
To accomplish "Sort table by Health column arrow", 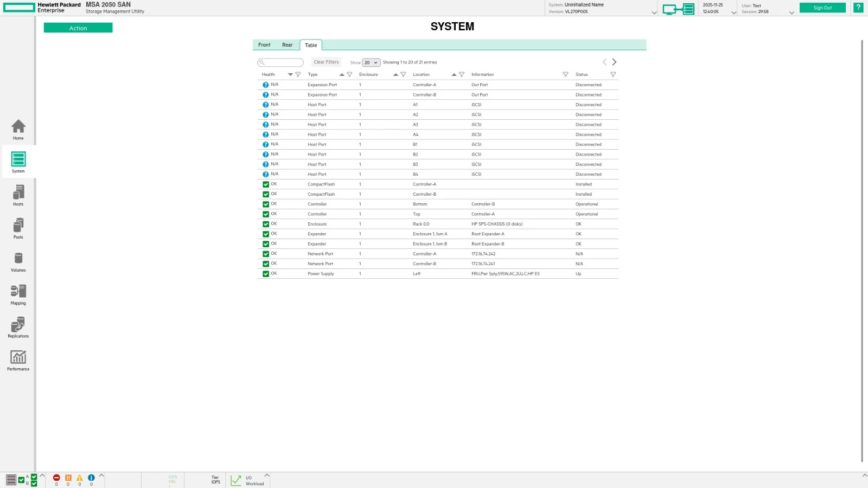I will [290, 75].
